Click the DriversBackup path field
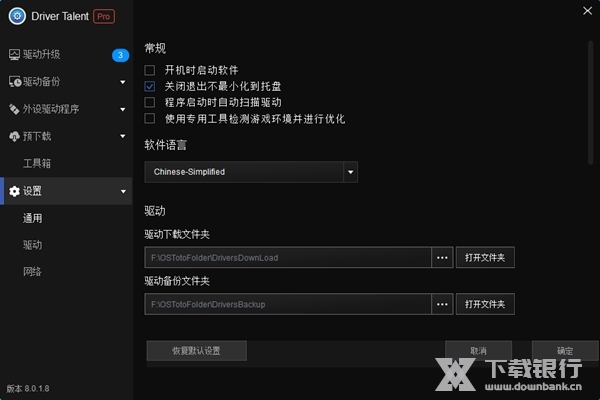The image size is (600, 400). (x=288, y=304)
